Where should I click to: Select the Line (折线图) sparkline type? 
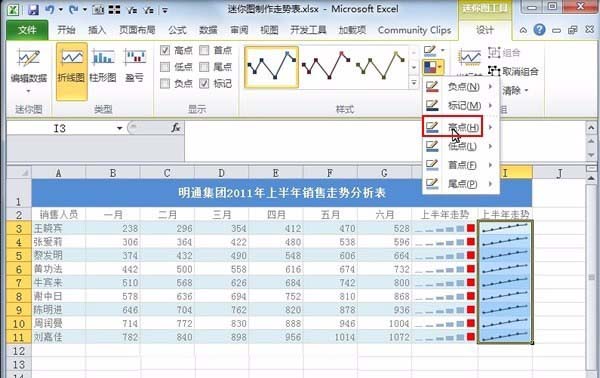coord(72,71)
